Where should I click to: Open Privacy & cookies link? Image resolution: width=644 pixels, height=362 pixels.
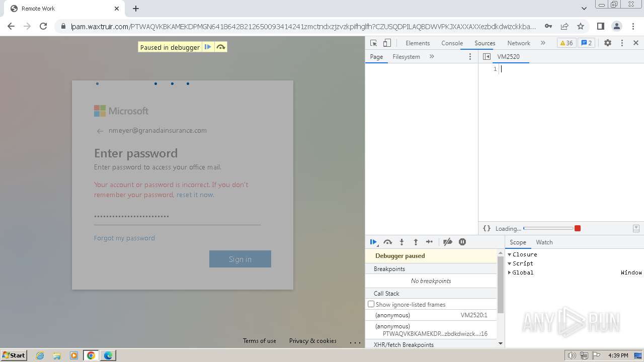pos(313,341)
